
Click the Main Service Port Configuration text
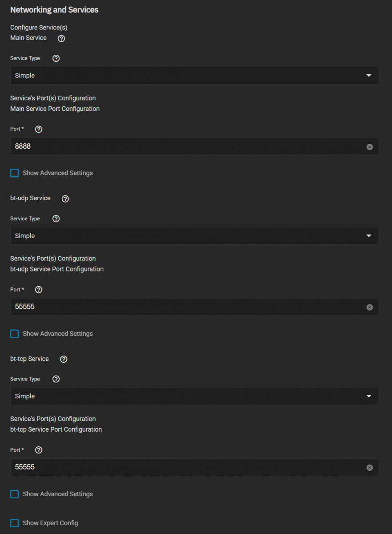pos(55,109)
